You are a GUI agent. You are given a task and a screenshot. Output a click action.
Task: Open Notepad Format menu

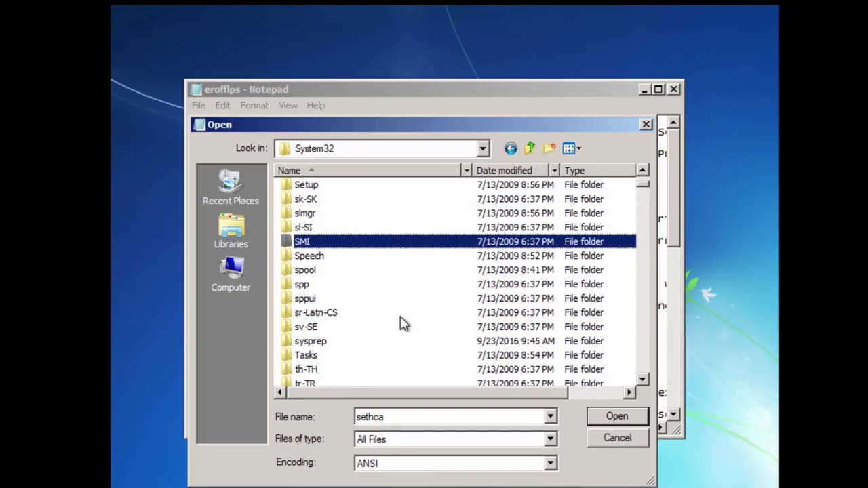pos(254,105)
